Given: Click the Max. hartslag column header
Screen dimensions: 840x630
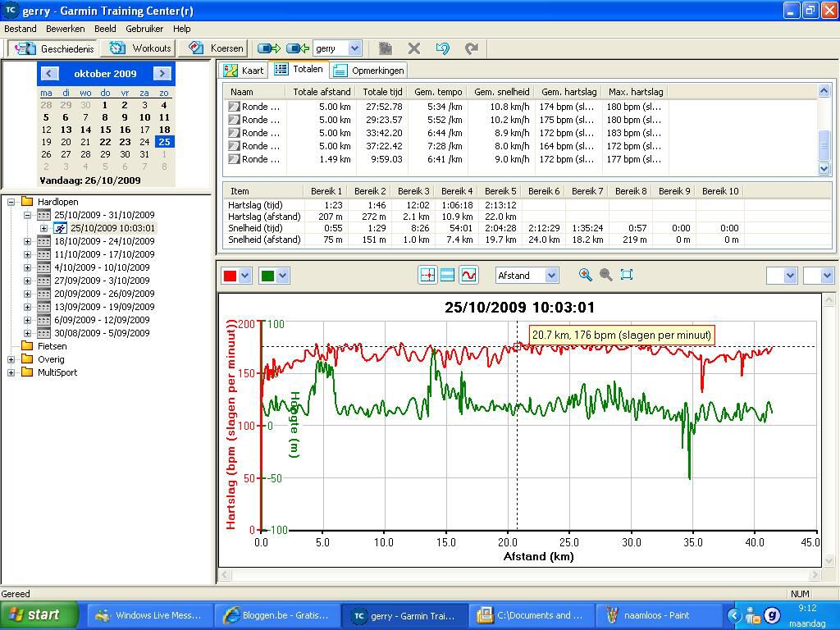Looking at the screenshot, I should (636, 92).
